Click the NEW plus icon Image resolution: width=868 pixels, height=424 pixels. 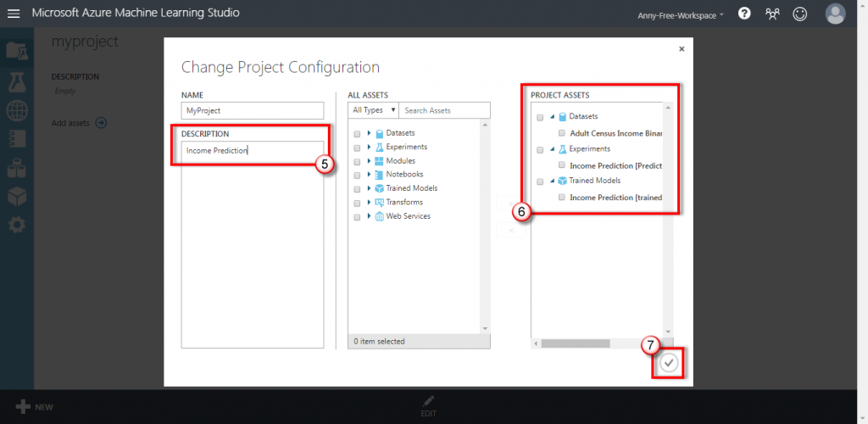tap(23, 407)
